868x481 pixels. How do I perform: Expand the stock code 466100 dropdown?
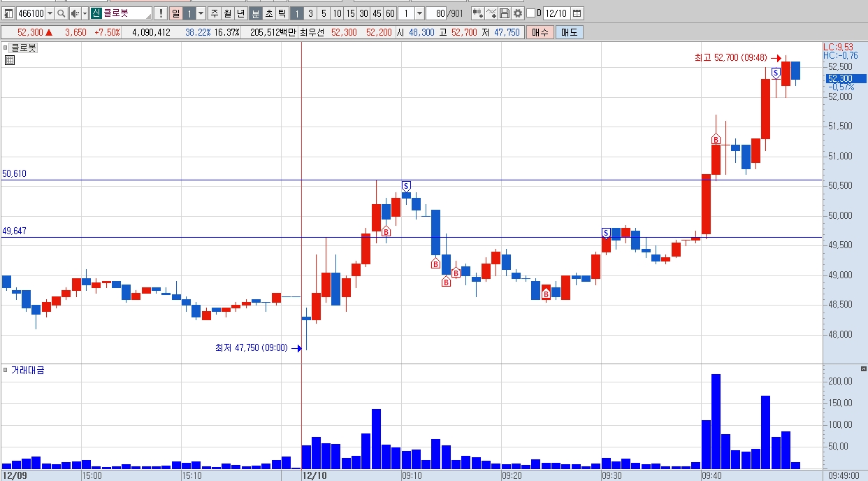(49, 13)
